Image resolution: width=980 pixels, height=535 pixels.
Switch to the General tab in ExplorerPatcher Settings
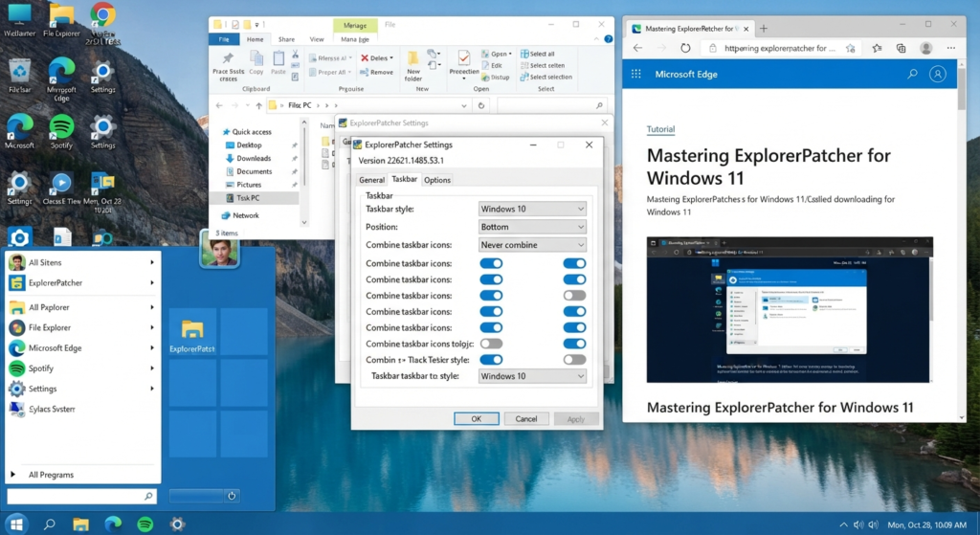tap(371, 180)
